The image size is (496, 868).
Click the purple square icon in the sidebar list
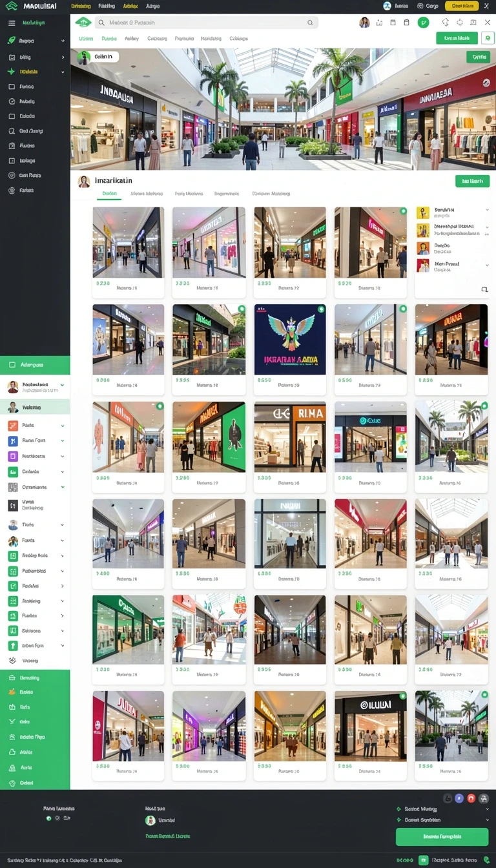click(12, 456)
